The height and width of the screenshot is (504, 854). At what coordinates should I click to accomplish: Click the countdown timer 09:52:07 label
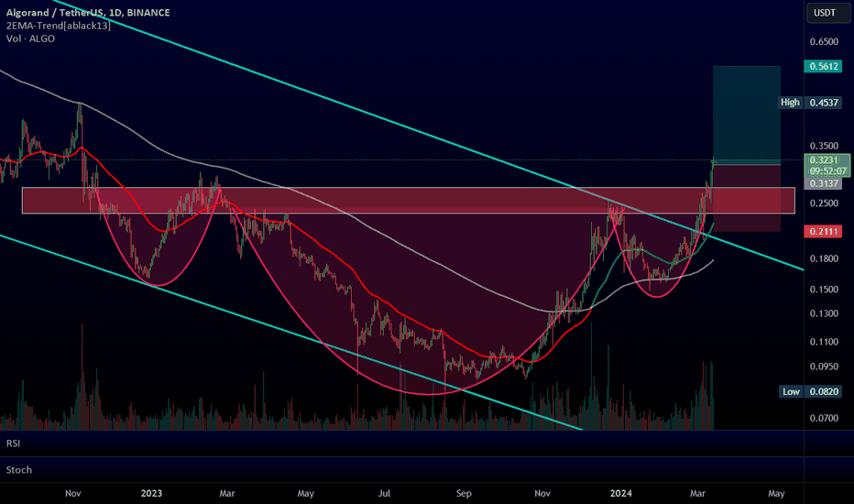pyautogui.click(x=827, y=171)
